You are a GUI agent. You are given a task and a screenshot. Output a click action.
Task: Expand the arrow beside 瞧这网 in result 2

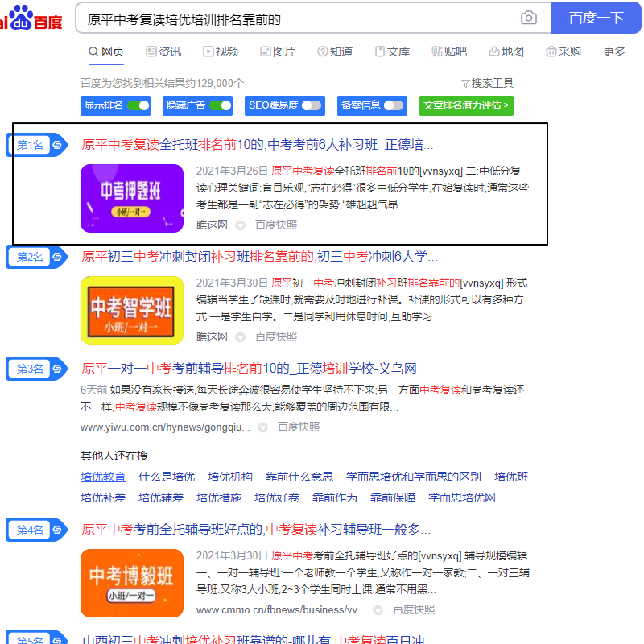[240, 337]
